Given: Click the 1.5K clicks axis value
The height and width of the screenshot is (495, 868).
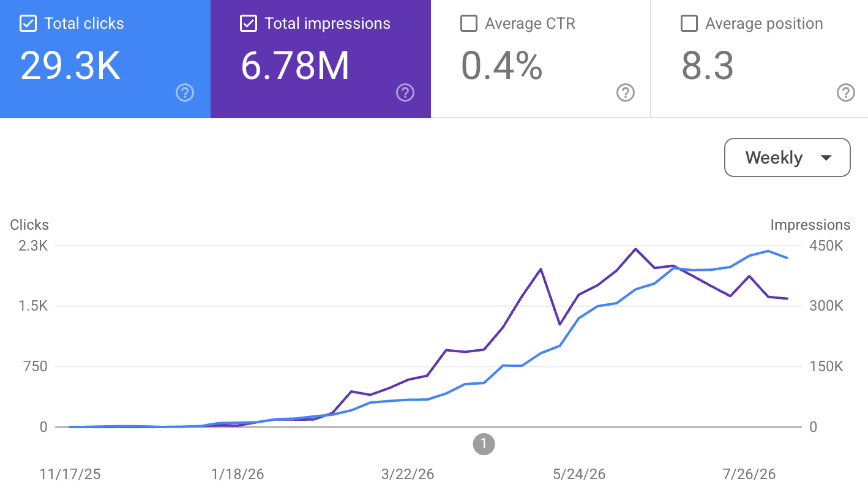Looking at the screenshot, I should [33, 306].
